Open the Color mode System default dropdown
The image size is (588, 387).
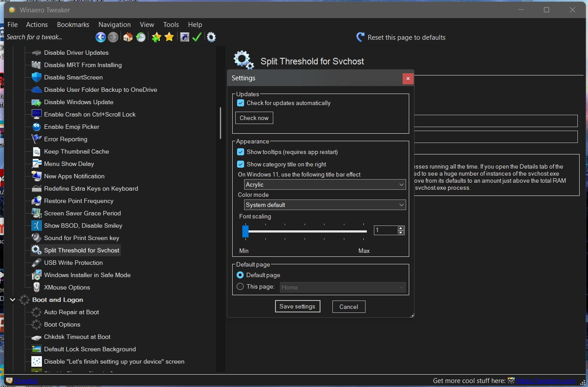(324, 205)
